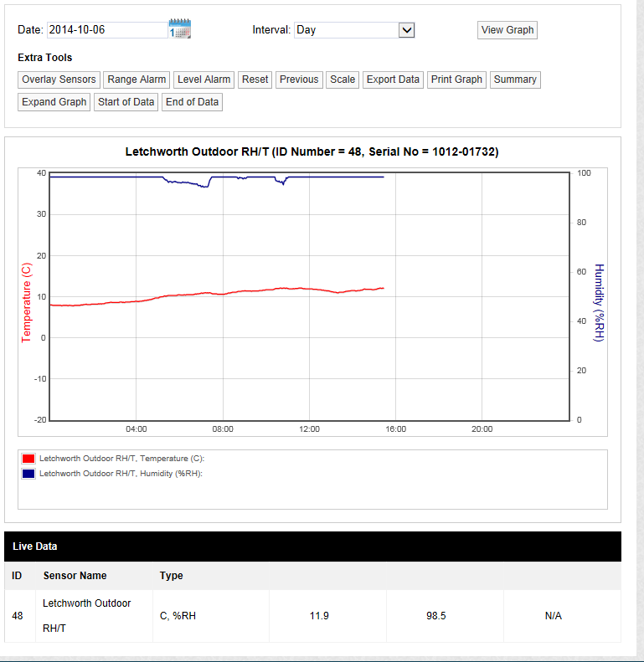Select the Level Alarm button
Image resolution: width=644 pixels, height=662 pixels.
(x=204, y=80)
